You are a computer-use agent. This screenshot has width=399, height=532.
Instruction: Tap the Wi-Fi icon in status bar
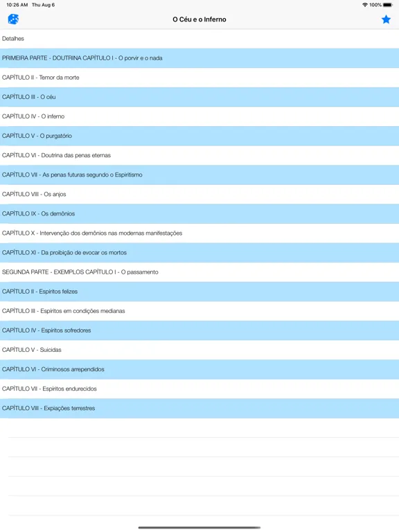click(365, 5)
